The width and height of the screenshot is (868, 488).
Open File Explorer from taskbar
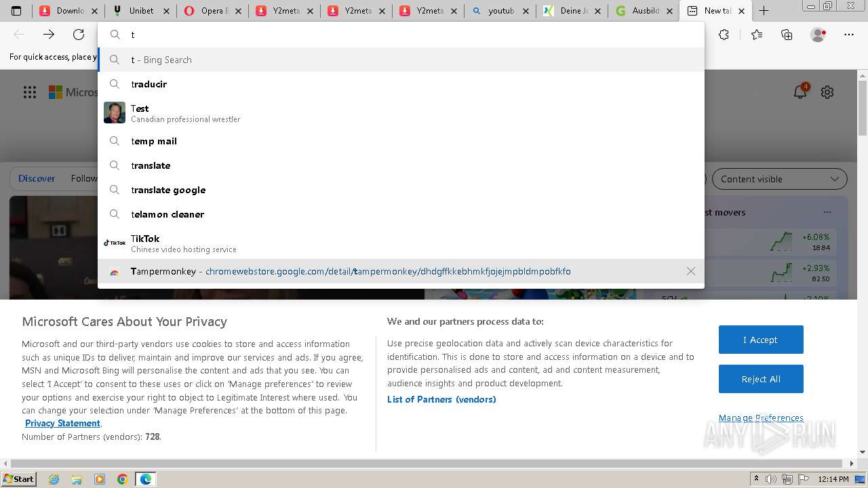click(x=77, y=479)
